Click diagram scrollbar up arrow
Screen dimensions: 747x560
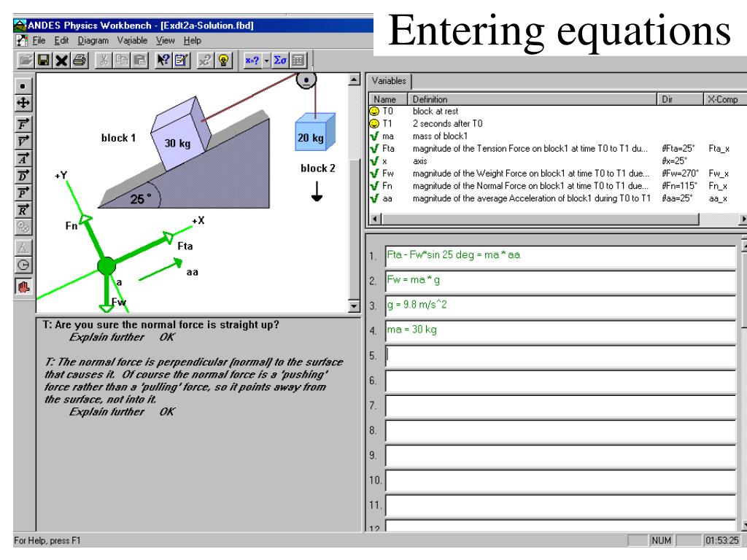coord(354,79)
